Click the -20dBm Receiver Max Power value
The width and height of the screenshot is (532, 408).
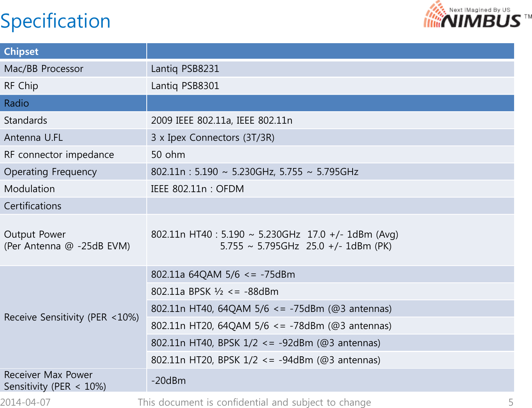pos(168,380)
